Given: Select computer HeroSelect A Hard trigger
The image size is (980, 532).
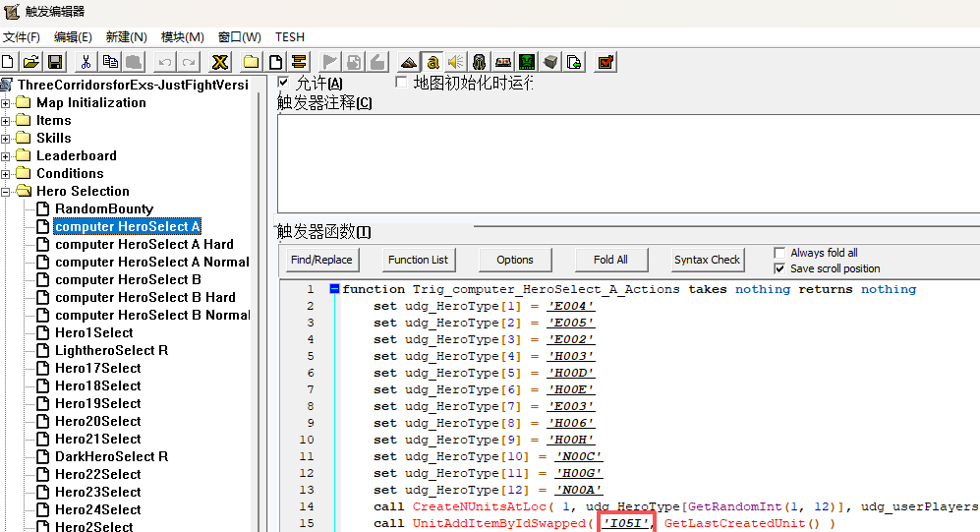Looking at the screenshot, I should coord(144,245).
